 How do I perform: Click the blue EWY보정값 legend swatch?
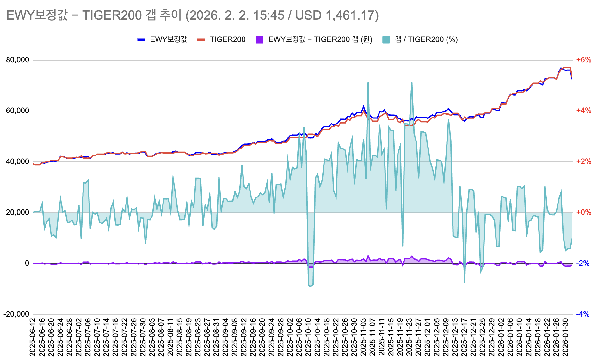[x=141, y=39]
